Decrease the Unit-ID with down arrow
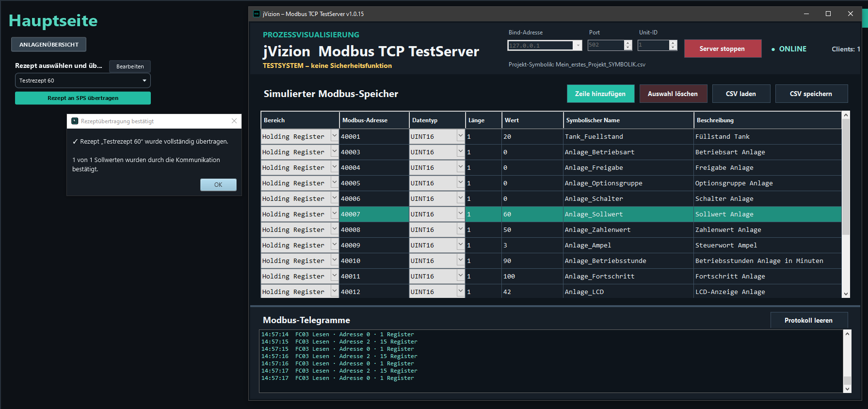The height and width of the screenshot is (409, 868). pyautogui.click(x=673, y=48)
